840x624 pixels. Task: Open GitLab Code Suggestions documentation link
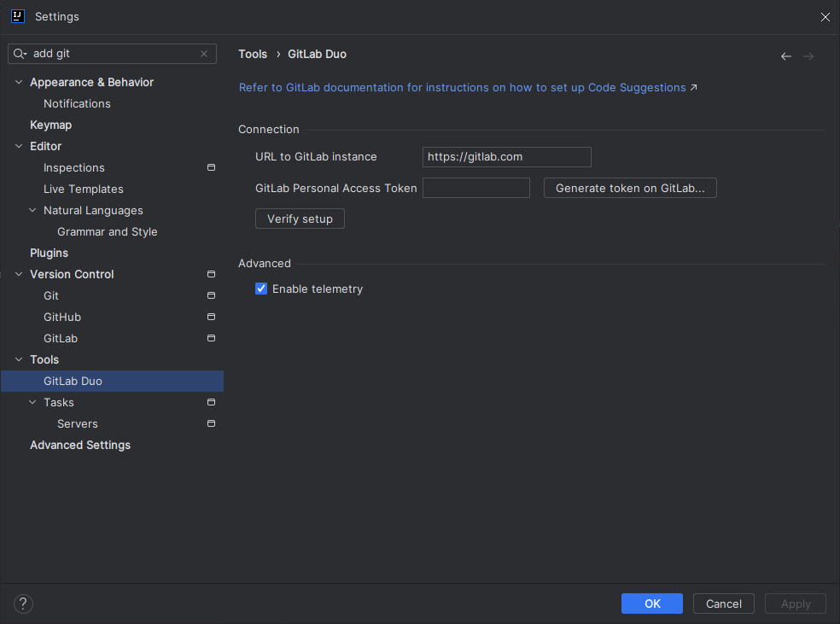[467, 88]
